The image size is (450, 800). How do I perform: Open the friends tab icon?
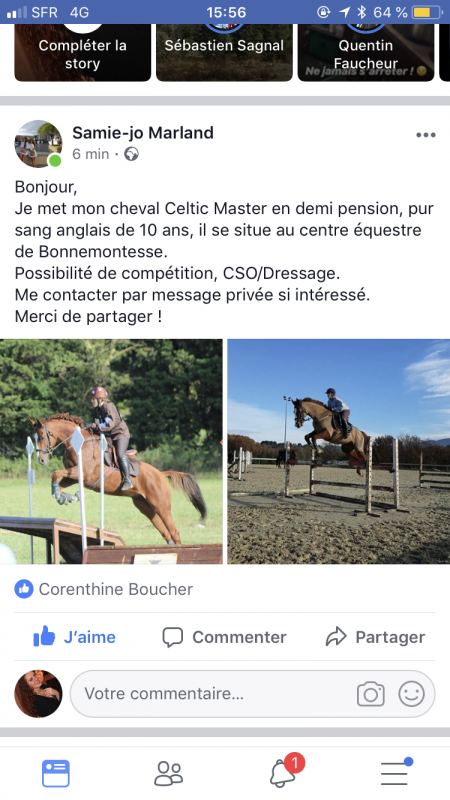168,773
